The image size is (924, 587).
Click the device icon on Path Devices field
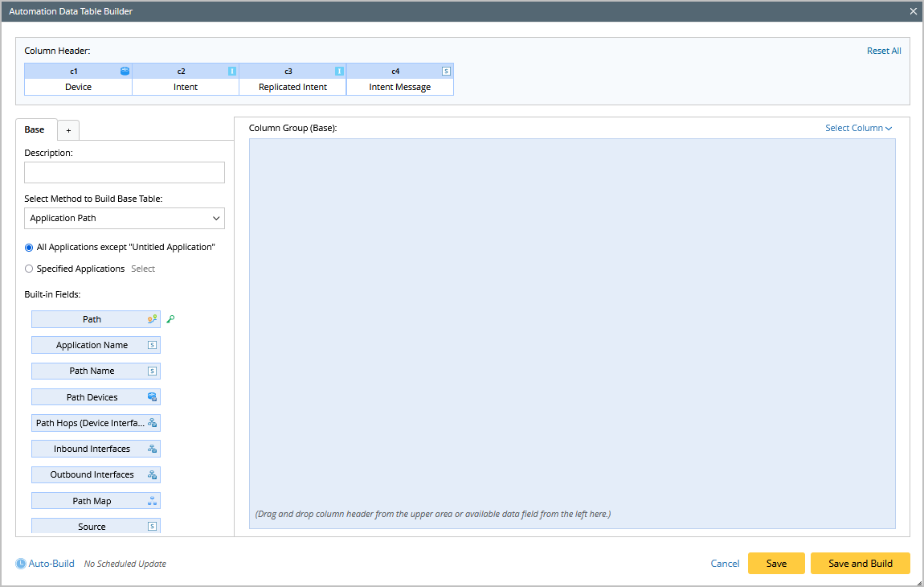152,397
